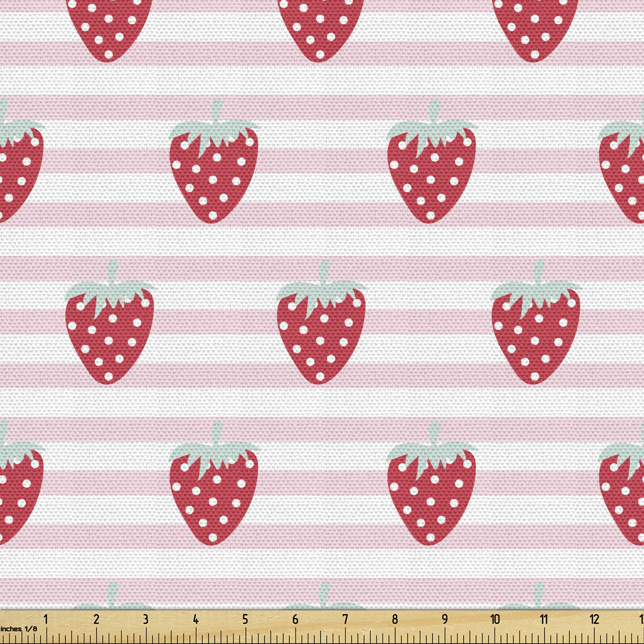This screenshot has width=644, height=644.
Task: Click the ruler mark numbered 10
Action: click(x=495, y=619)
